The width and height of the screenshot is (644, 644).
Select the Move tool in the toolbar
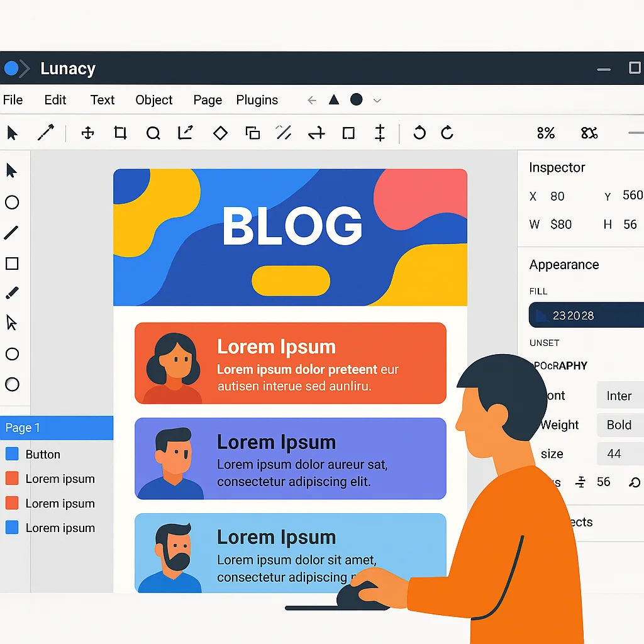pyautogui.click(x=87, y=133)
